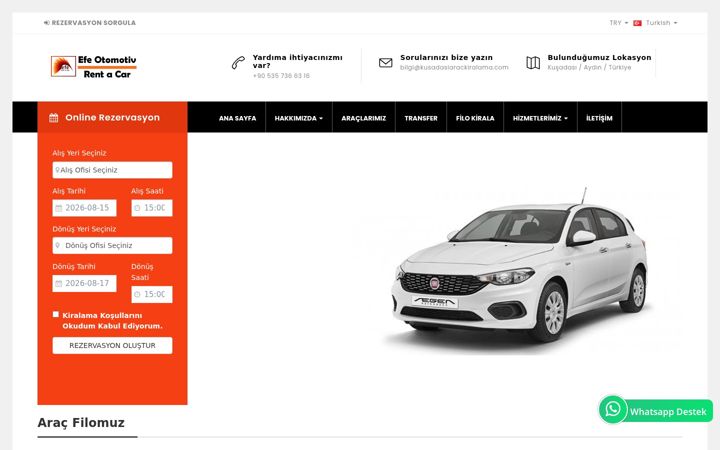
Task: Click the sign-in icon next to Rezervasyon Sorgula
Action: [46, 22]
